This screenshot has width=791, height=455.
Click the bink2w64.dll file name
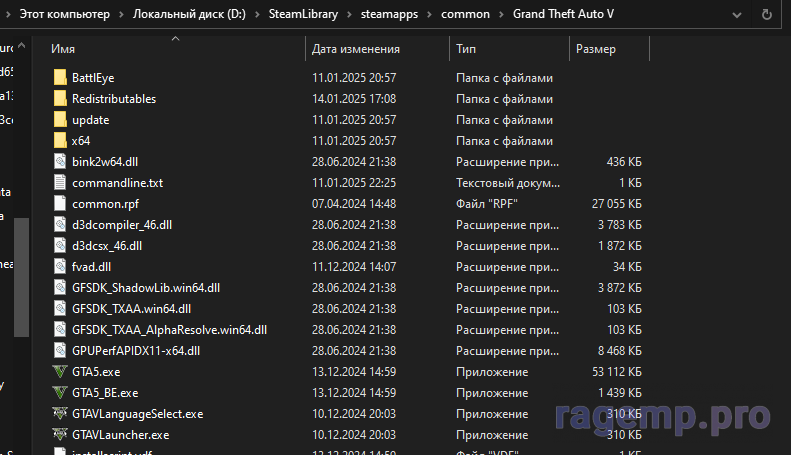coord(105,162)
